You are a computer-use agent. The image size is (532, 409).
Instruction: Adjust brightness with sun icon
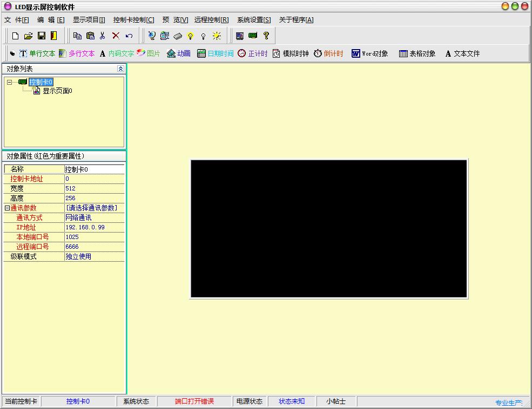[217, 36]
